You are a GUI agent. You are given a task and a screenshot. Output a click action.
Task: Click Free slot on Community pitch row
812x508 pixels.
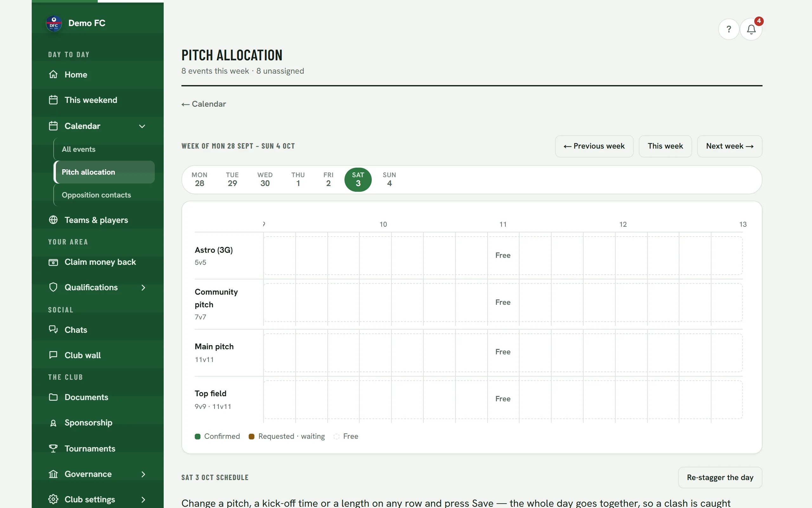click(x=503, y=303)
